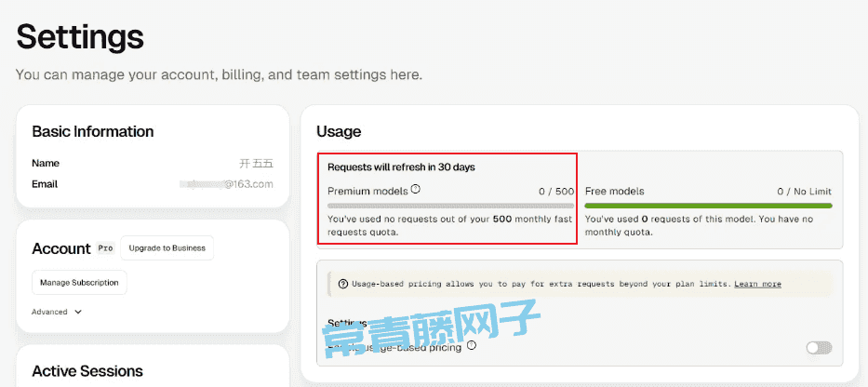Enable the usage-based pricing toggle

coord(819,348)
